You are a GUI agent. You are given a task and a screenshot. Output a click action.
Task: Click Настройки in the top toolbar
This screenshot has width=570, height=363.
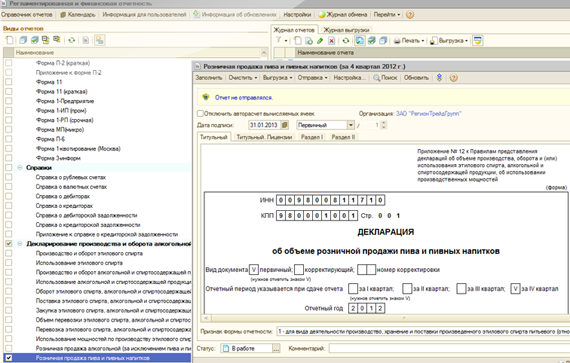click(297, 15)
